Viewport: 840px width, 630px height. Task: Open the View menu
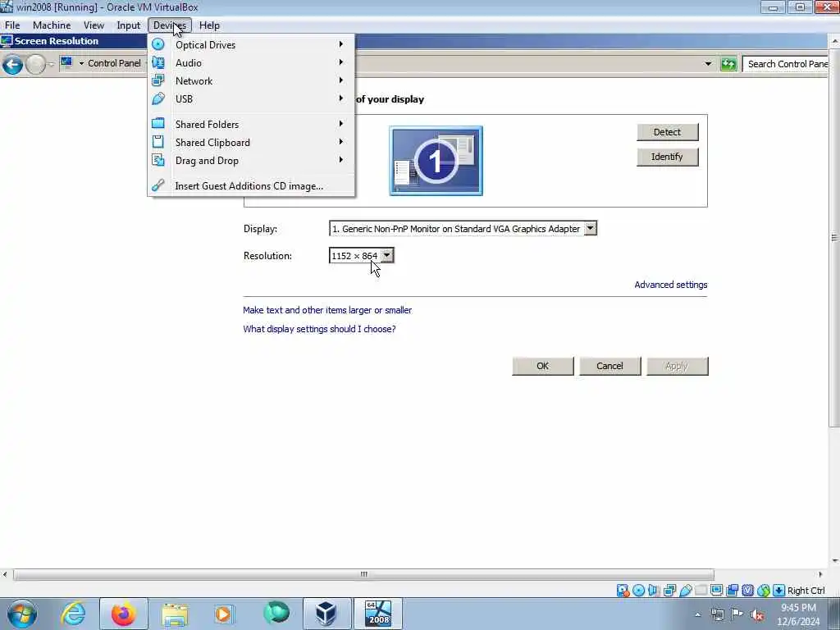point(94,25)
